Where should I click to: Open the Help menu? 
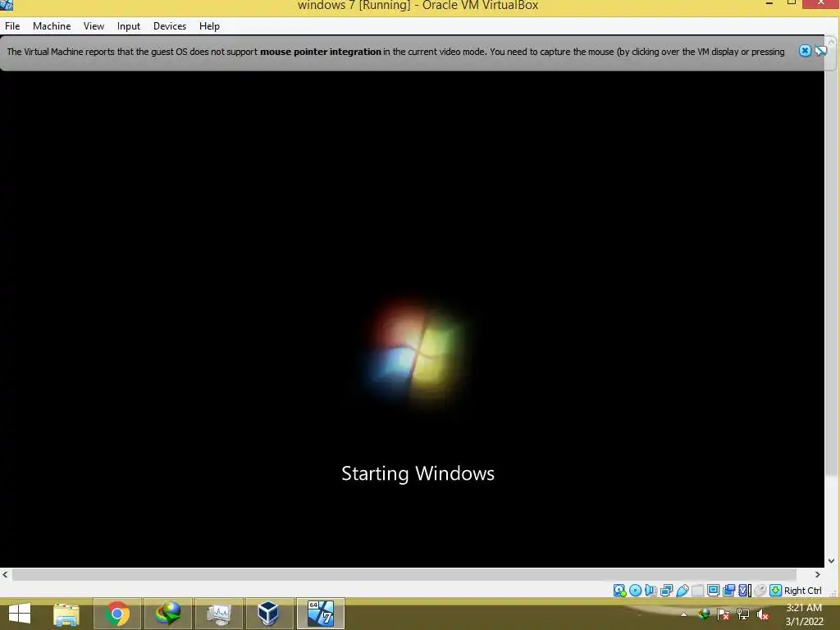(x=209, y=26)
